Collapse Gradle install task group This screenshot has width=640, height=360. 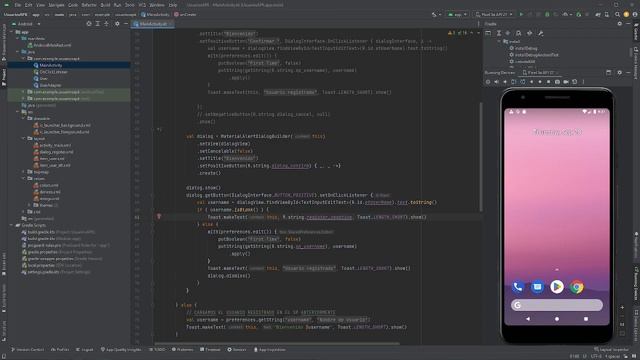(499, 41)
